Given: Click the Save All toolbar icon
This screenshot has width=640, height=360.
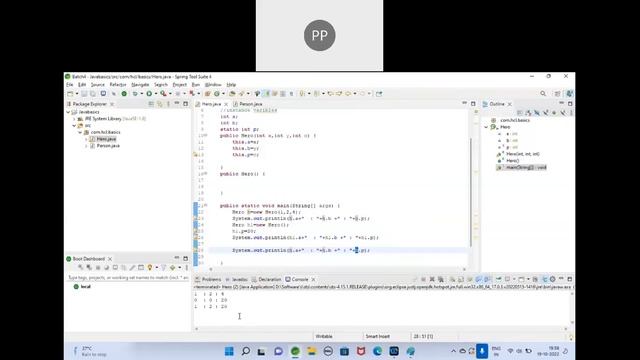Looking at the screenshot, I should point(93,93).
